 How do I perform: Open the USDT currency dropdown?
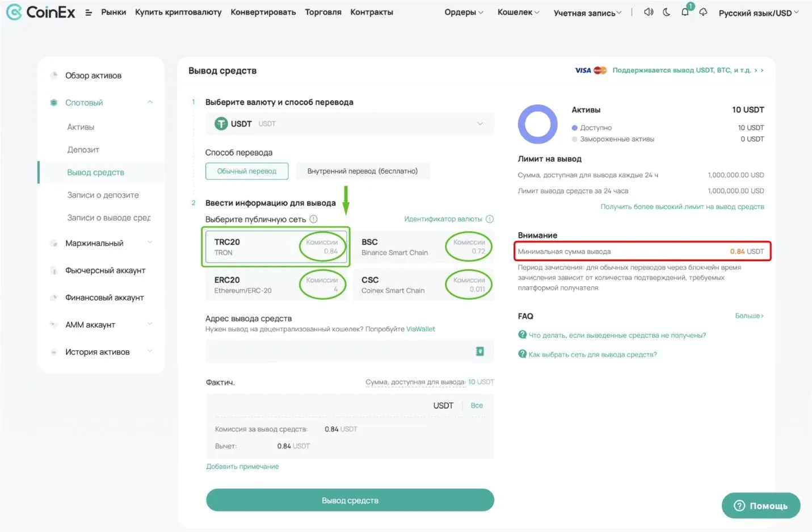pos(350,124)
